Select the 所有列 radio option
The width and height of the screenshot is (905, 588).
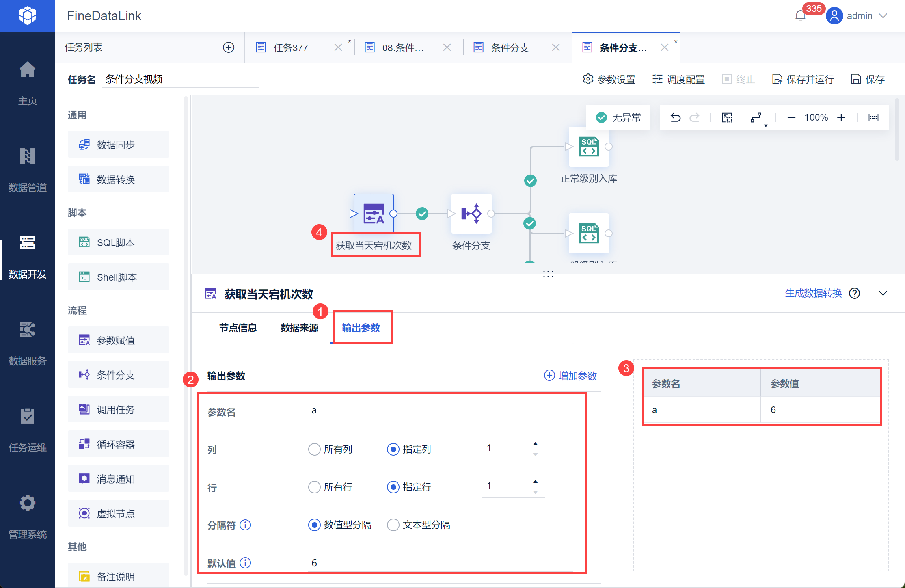coord(314,449)
